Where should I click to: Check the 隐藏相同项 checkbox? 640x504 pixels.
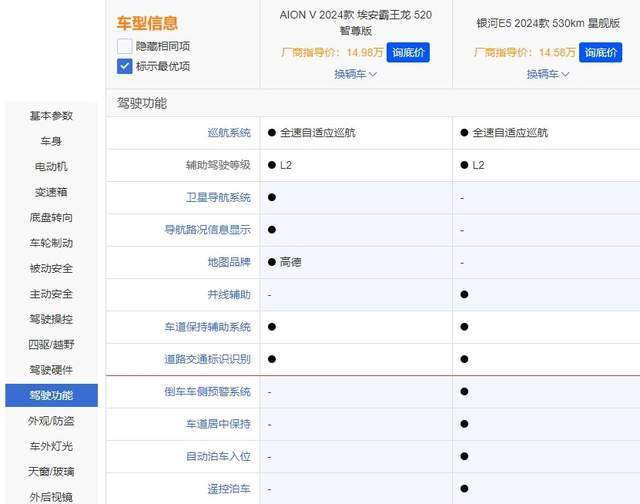tap(124, 46)
